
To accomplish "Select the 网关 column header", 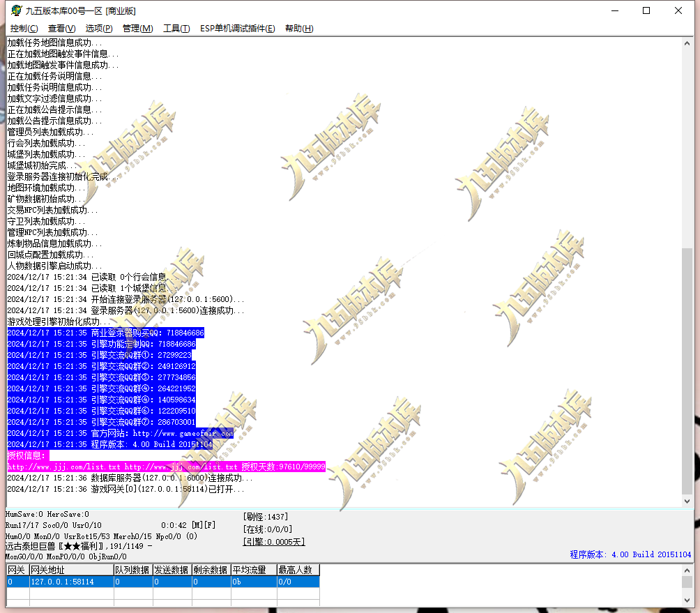I will tap(18, 570).
